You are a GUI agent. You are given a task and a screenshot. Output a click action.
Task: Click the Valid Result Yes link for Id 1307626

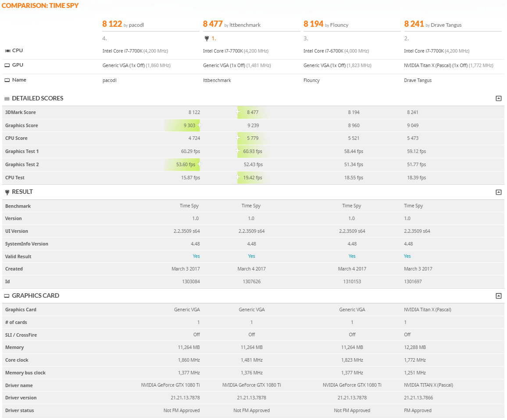(252, 256)
